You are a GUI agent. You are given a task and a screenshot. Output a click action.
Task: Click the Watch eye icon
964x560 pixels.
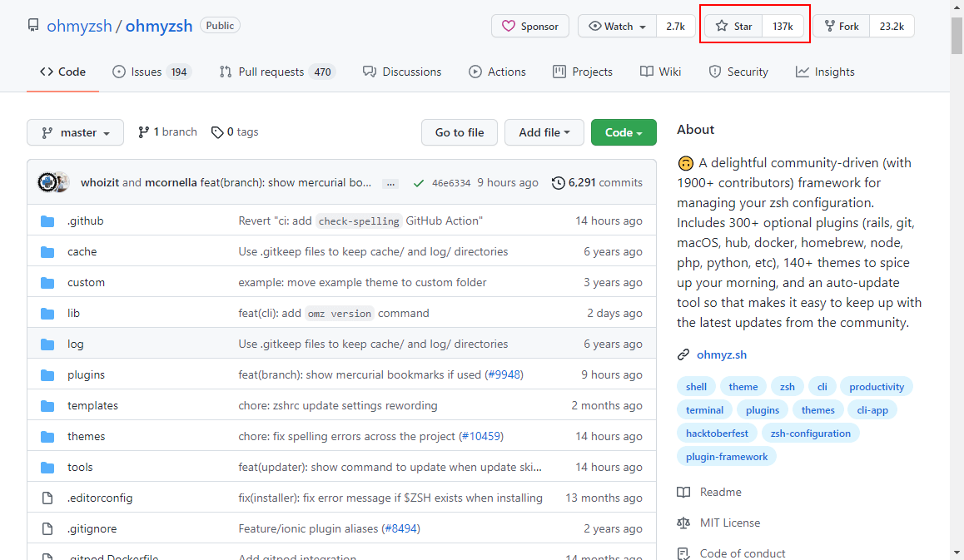click(594, 26)
